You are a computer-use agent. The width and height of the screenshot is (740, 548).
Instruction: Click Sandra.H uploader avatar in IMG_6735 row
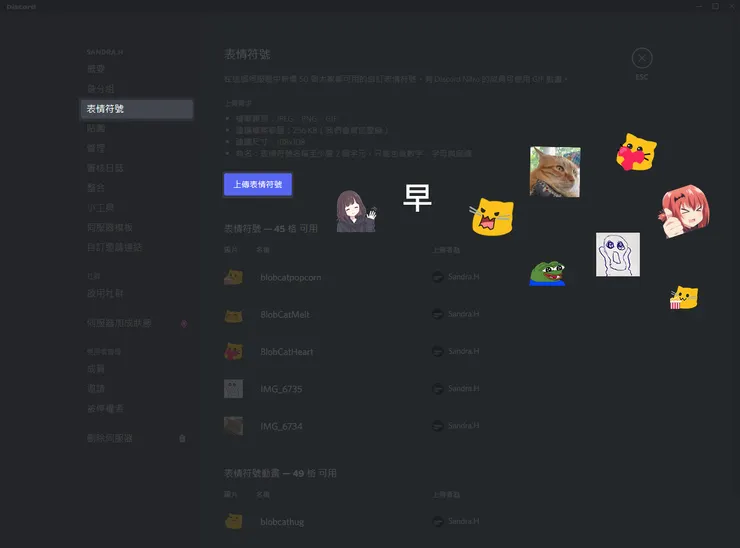click(x=438, y=388)
